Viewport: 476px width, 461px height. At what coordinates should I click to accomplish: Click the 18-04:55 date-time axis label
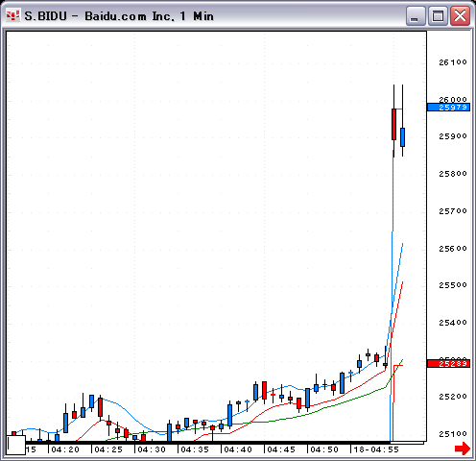pyautogui.click(x=376, y=449)
